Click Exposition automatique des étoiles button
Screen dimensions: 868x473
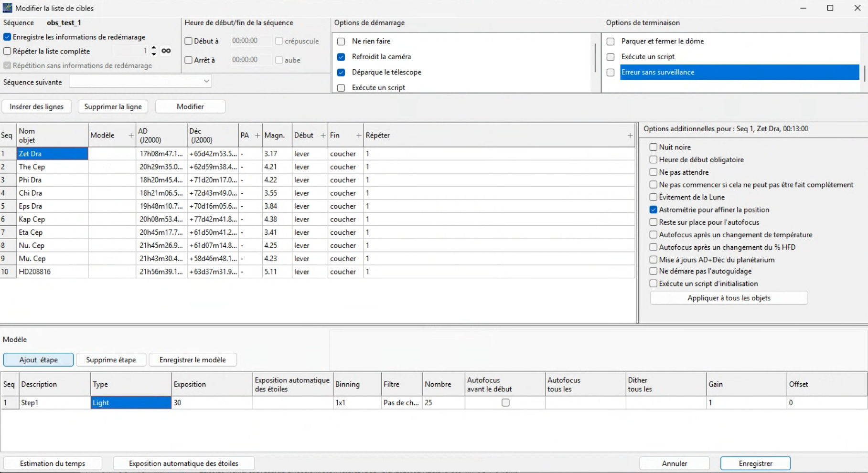[x=183, y=463]
